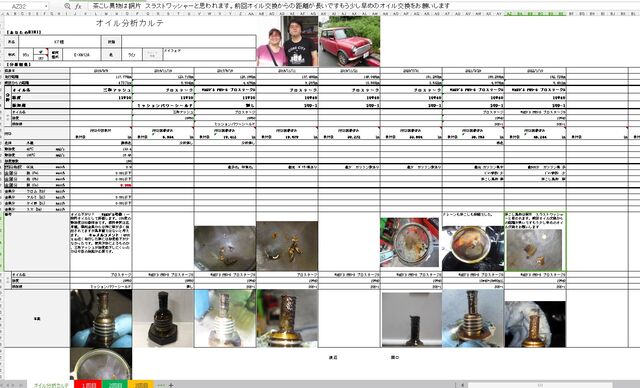Screen dimensions: 640x388
Task: Select the photo of two people
Action: tap(287, 41)
